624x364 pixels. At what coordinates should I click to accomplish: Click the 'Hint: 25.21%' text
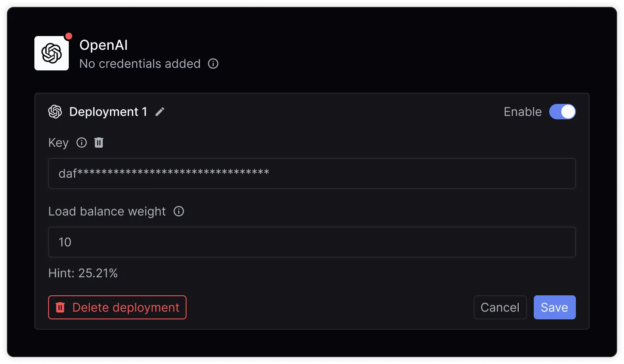(x=83, y=273)
